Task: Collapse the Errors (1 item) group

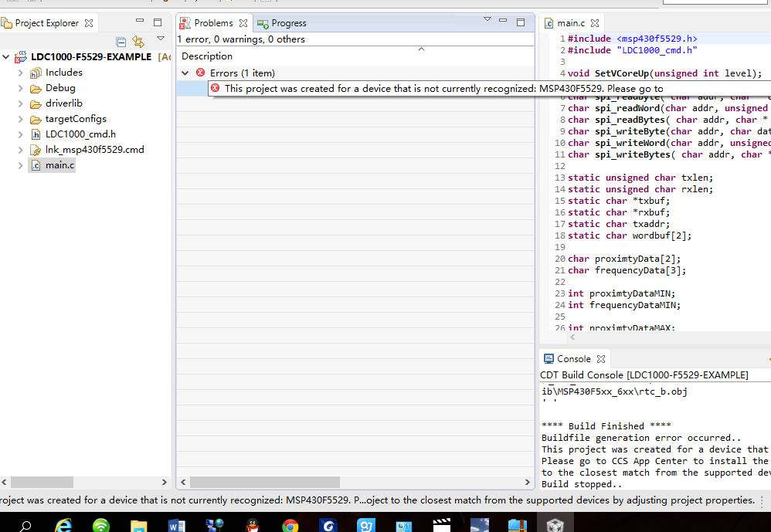Action: 185,73
